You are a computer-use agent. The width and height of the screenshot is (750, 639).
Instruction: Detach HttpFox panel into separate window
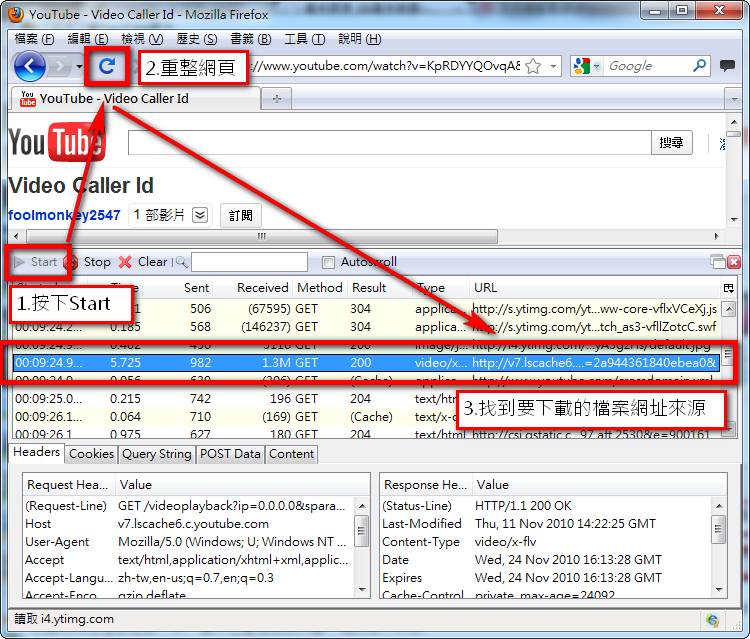pyautogui.click(x=717, y=262)
